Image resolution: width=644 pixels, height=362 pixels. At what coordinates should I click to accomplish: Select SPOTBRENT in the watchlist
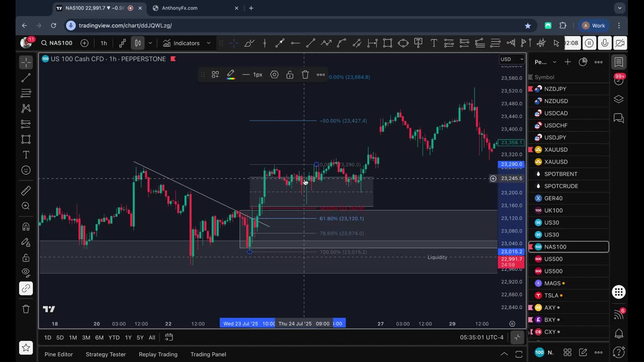569,174
